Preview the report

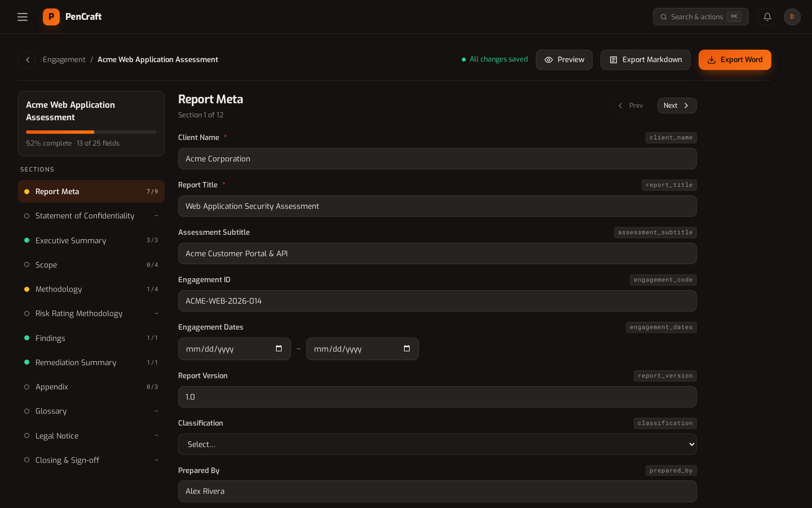(x=564, y=60)
